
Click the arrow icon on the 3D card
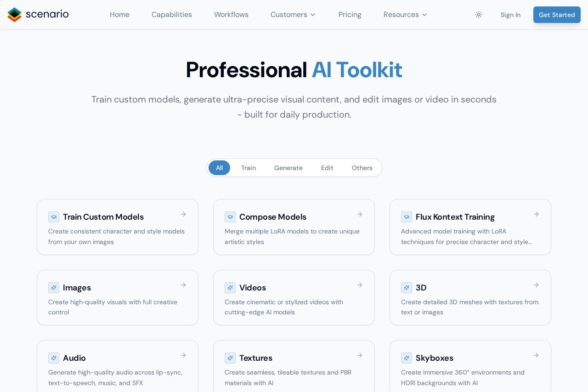[536, 285]
